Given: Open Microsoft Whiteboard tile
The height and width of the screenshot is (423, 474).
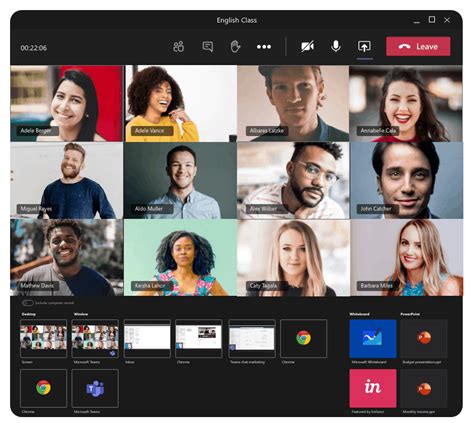Looking at the screenshot, I should (x=373, y=339).
